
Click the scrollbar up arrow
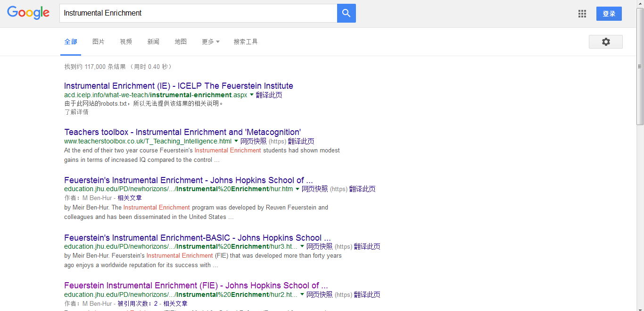point(640,4)
